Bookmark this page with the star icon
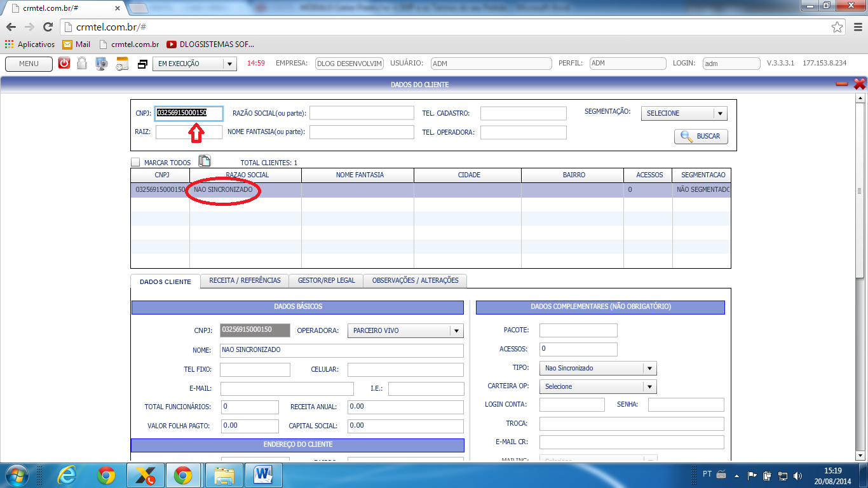Screen dimensions: 868x488 (x=837, y=27)
